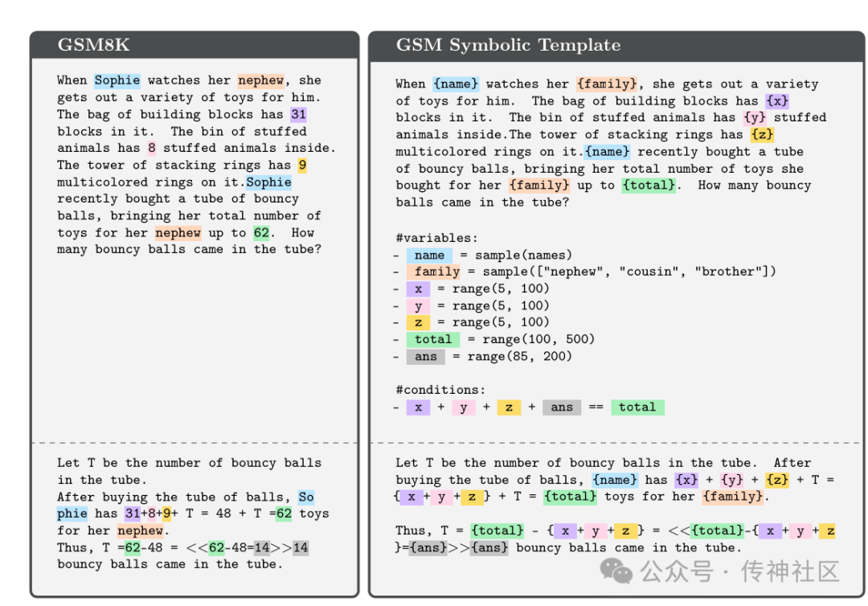Click {total} before 'How many bouncy'
868x606 pixels.
[x=649, y=186]
